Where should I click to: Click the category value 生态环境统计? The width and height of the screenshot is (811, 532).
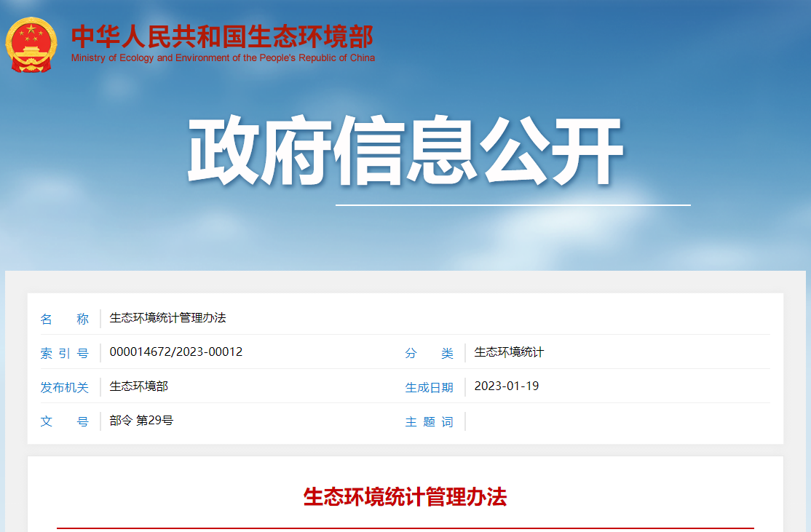tap(509, 352)
